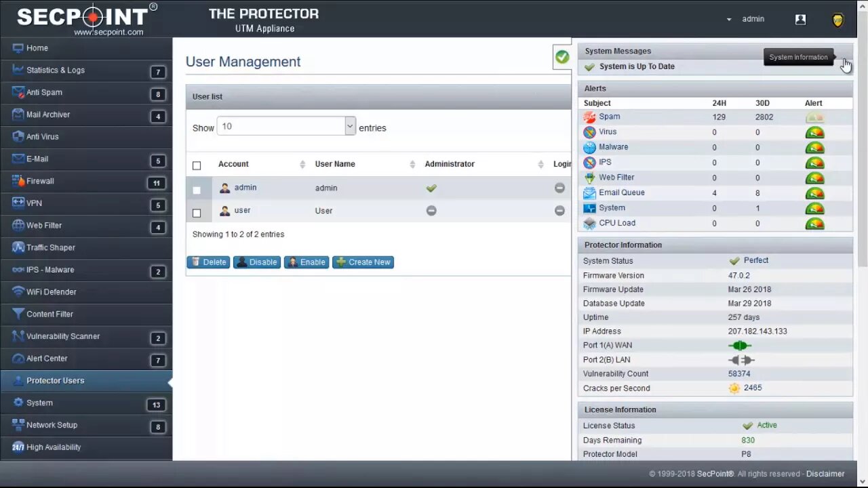Click the IPS icon in Alerts list
868x488 pixels.
(589, 163)
